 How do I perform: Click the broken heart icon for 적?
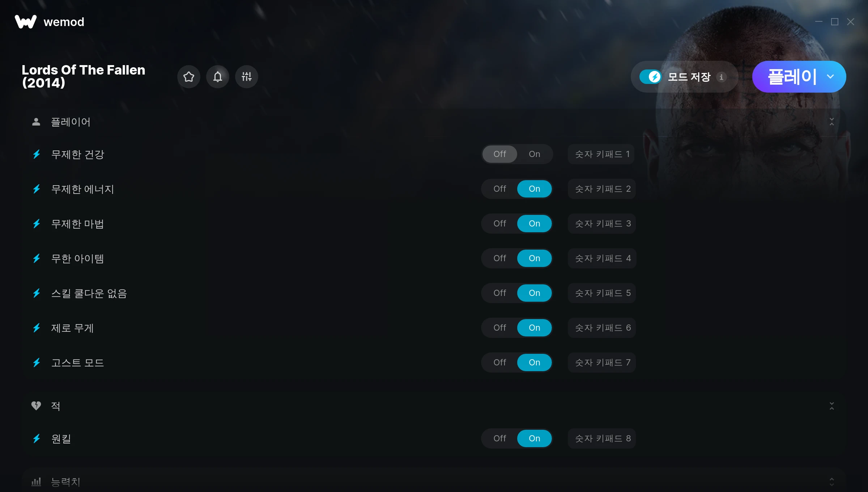point(36,406)
